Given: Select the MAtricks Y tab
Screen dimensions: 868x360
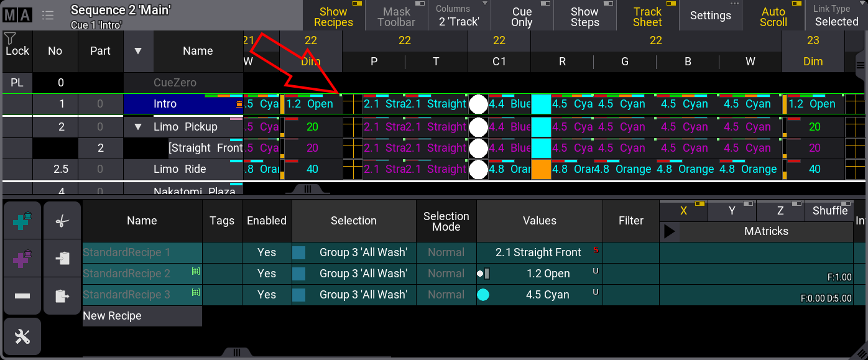Looking at the screenshot, I should coord(732,211).
